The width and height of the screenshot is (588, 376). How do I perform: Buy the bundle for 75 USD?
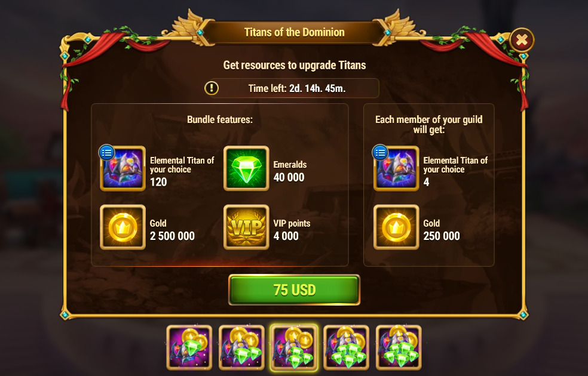pyautogui.click(x=295, y=290)
